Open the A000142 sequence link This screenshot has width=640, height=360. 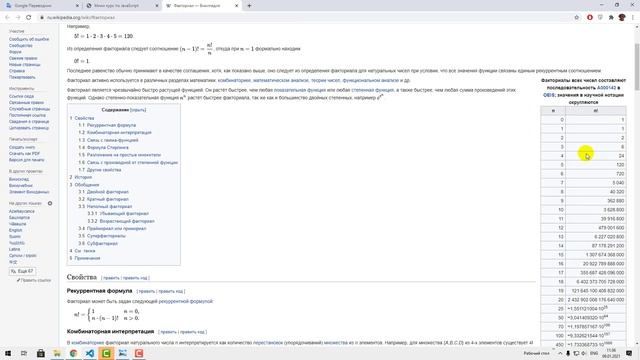pos(606,88)
